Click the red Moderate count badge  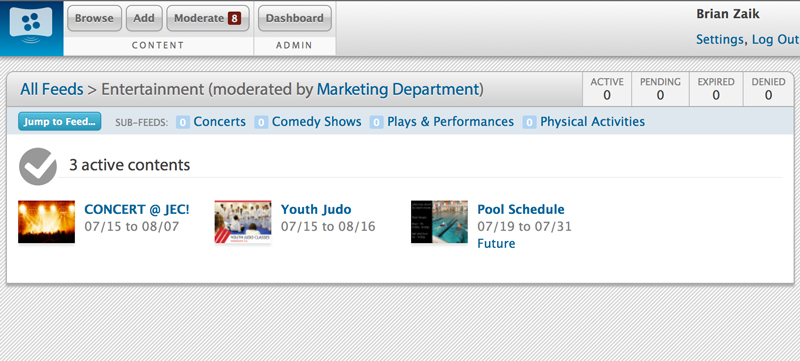coord(234,18)
